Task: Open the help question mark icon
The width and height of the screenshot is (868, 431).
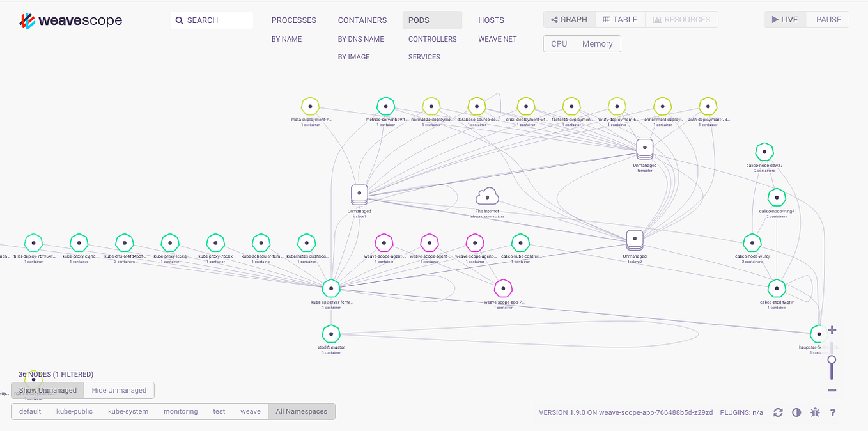Action: click(833, 412)
